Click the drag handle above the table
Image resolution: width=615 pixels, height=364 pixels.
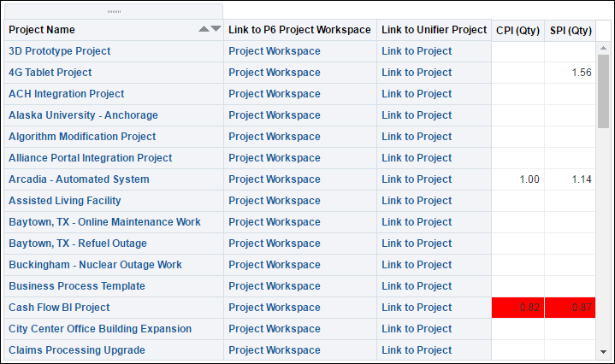tap(114, 12)
